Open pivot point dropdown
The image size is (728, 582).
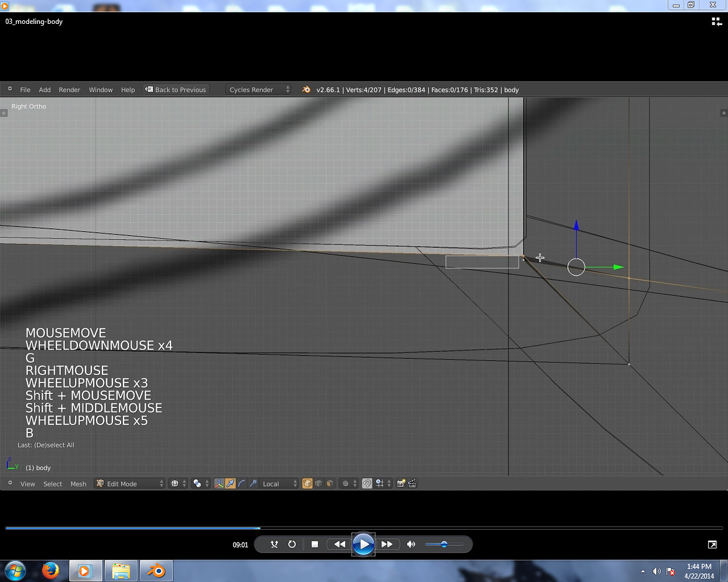pyautogui.click(x=201, y=484)
